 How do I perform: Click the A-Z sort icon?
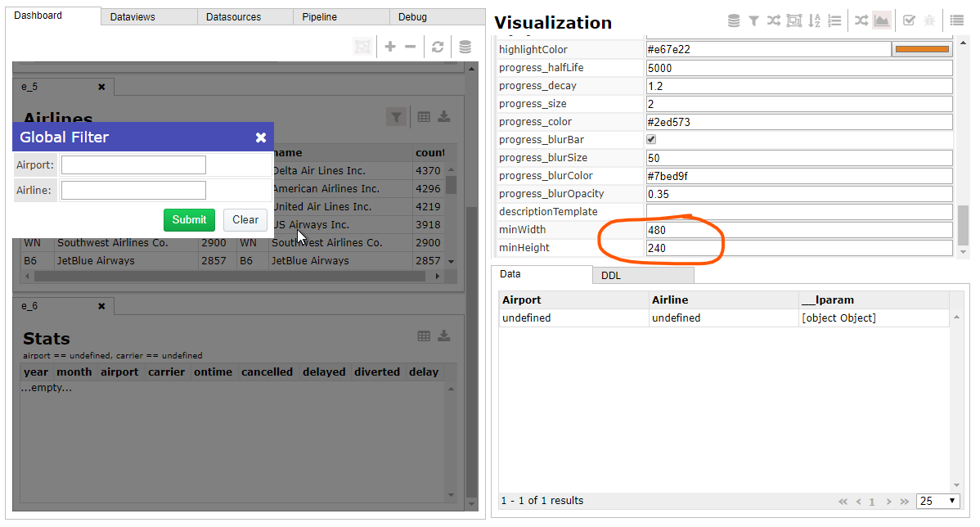[x=814, y=20]
